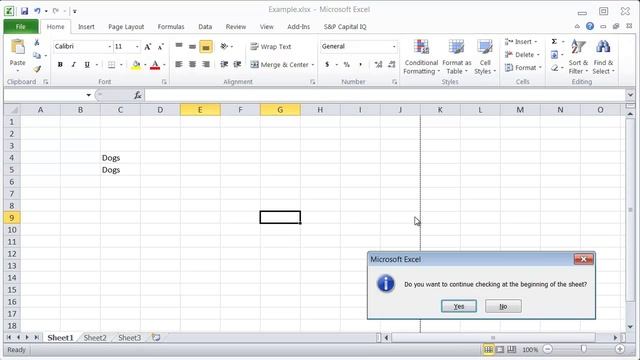Toggle Align Text Right
Screen dimensions: 640x360
[206, 64]
